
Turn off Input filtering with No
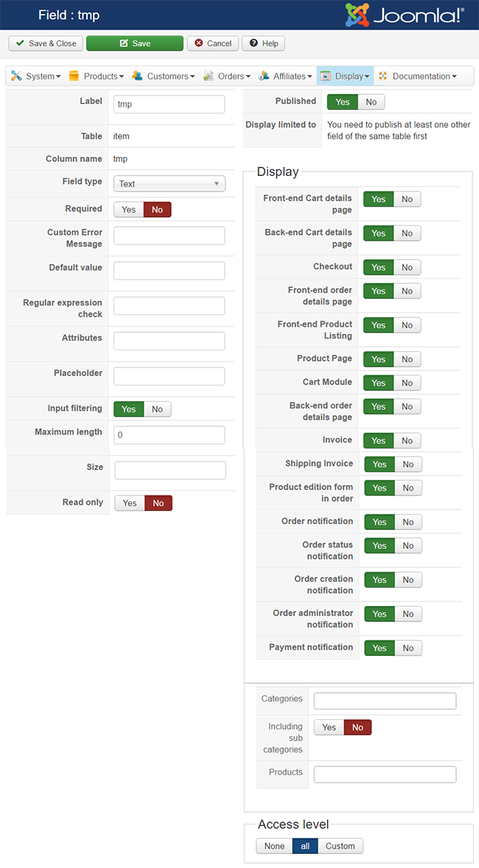pos(157,409)
